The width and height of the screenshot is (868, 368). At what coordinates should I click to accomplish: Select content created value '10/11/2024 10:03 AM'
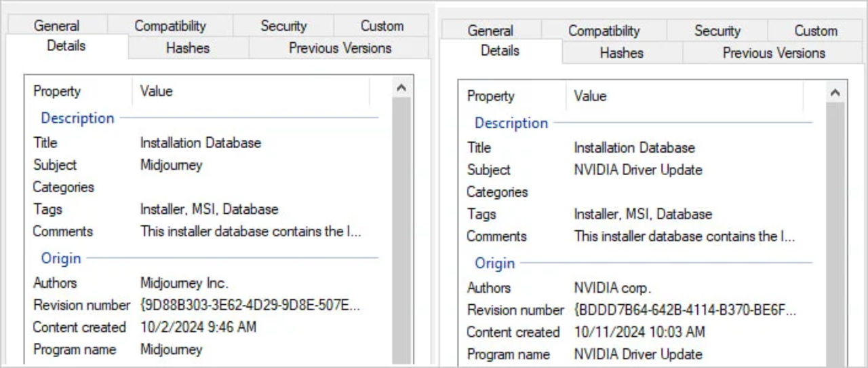pos(639,332)
